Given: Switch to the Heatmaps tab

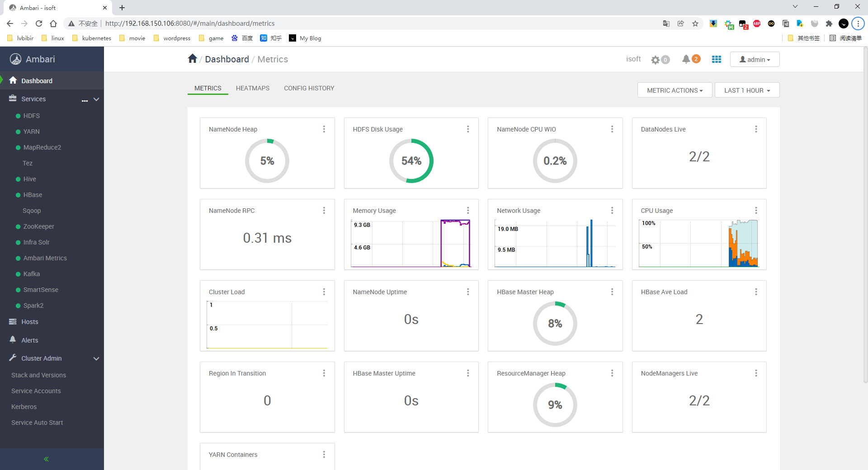Looking at the screenshot, I should tap(252, 88).
